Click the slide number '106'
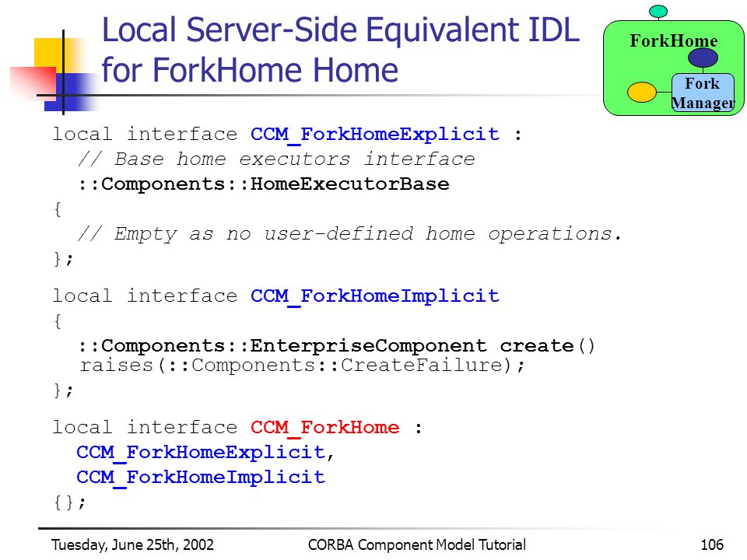This screenshot has width=747, height=560. 712,544
